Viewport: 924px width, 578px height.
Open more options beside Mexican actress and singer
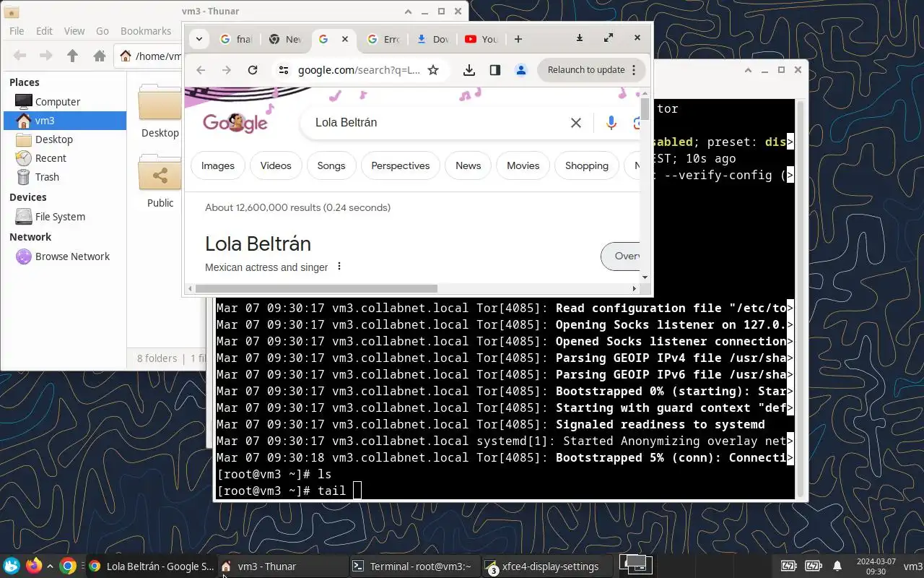click(x=339, y=267)
